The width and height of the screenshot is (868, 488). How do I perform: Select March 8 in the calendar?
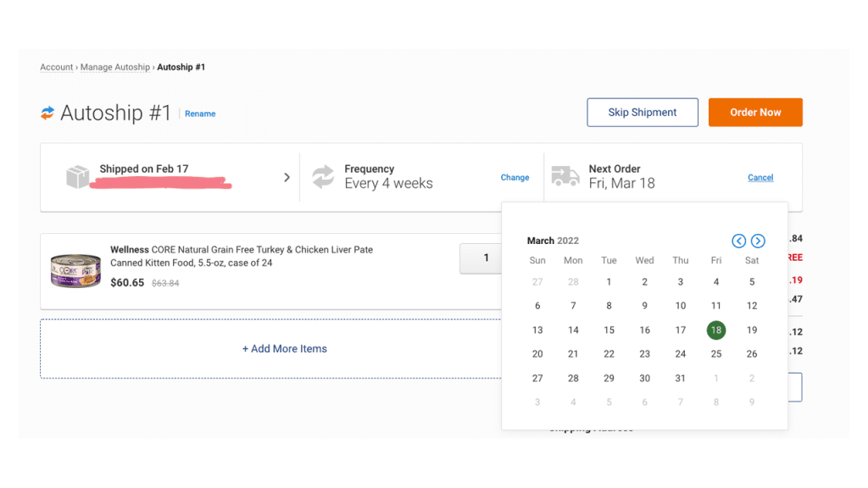(609, 305)
